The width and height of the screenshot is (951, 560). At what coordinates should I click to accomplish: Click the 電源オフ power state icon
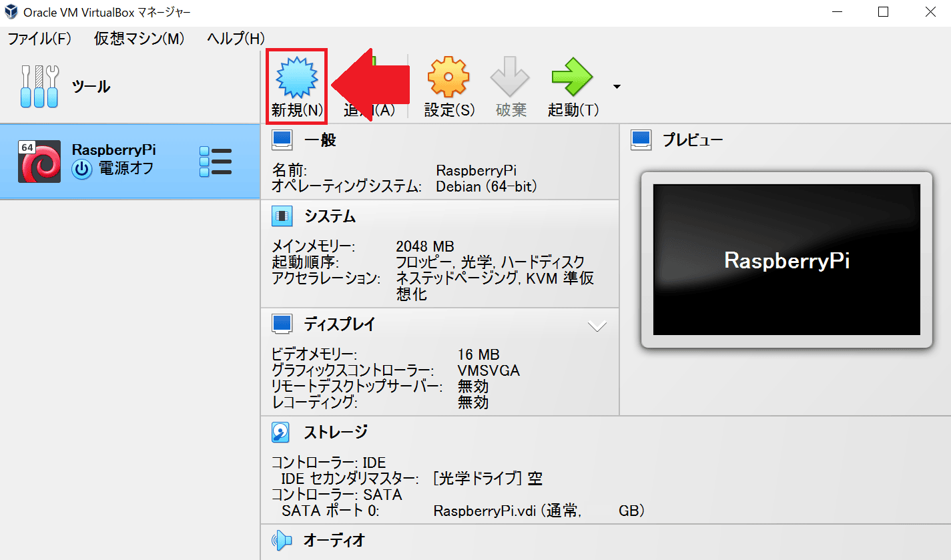click(82, 170)
